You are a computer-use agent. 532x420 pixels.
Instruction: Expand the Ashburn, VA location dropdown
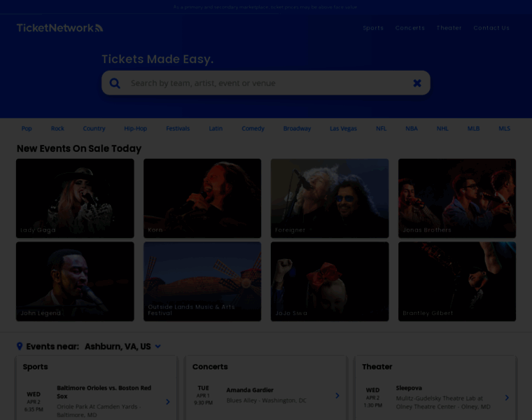[x=157, y=346]
